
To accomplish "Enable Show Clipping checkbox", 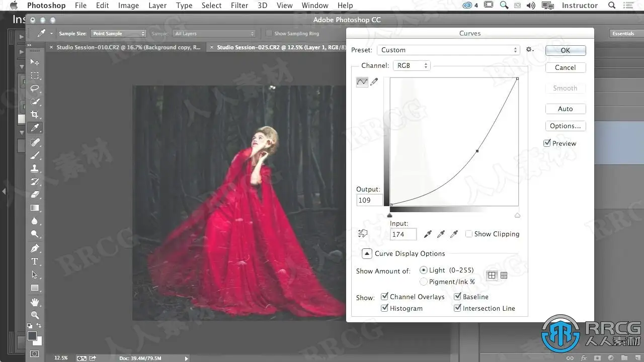I will (469, 234).
